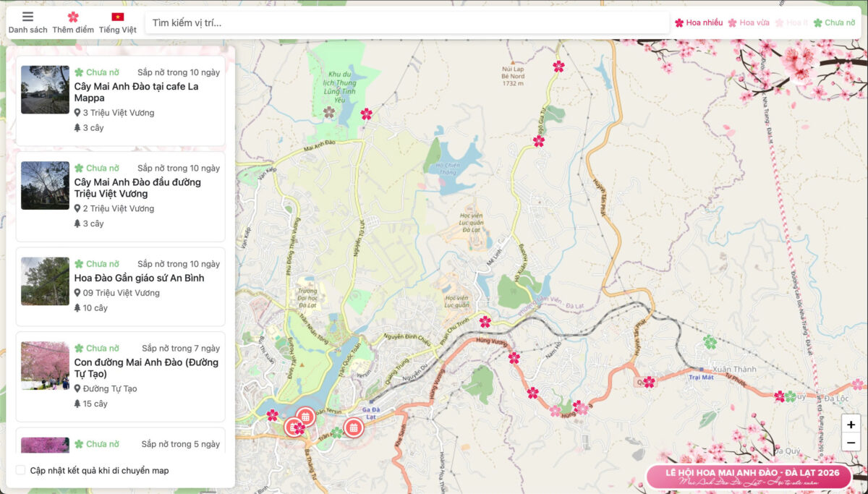The image size is (868, 494).
Task: Click the Lễ hội Hoa Mai Anh Đào banner
Action: [748, 476]
